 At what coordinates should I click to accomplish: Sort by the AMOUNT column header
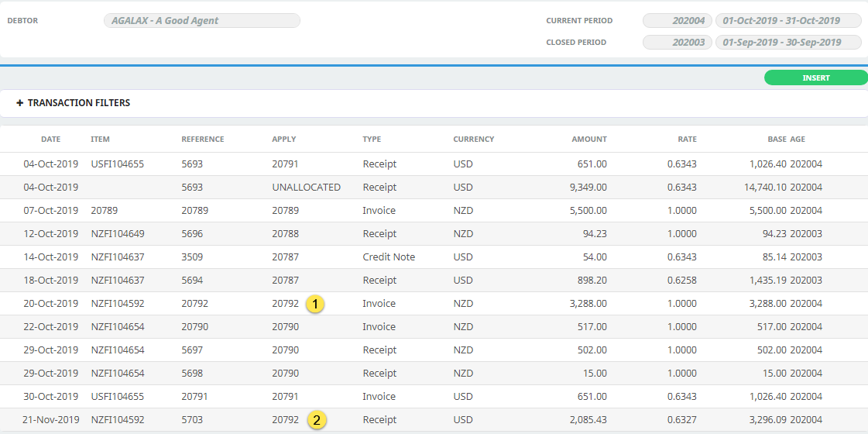point(589,139)
